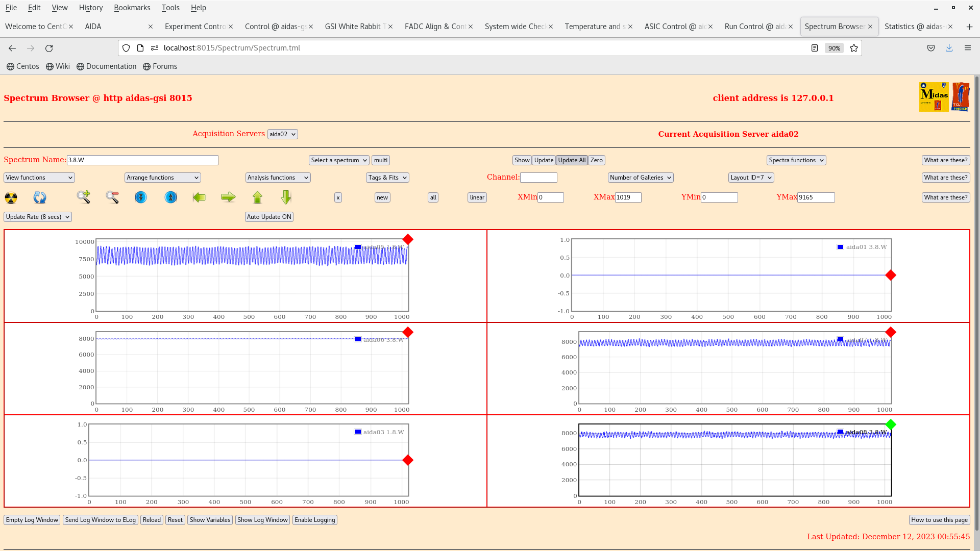980x551 pixels.
Task: Toggle the linear scale option
Action: 476,197
